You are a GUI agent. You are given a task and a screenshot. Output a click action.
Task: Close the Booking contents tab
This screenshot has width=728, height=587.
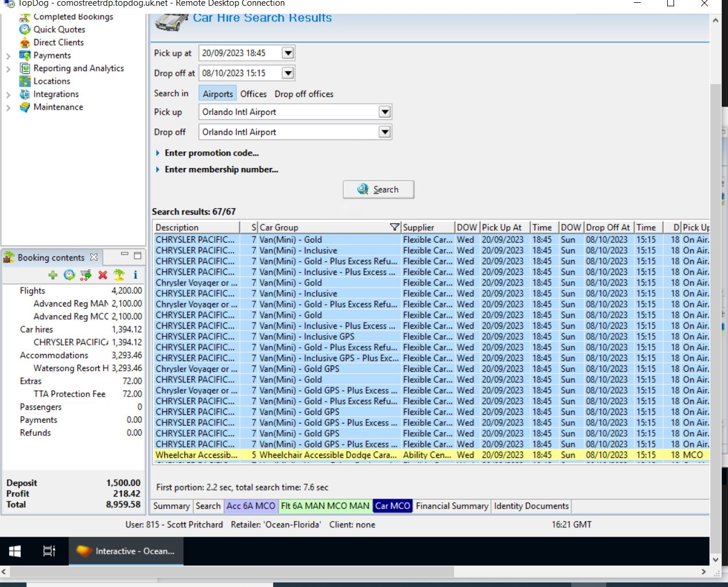[x=94, y=257]
